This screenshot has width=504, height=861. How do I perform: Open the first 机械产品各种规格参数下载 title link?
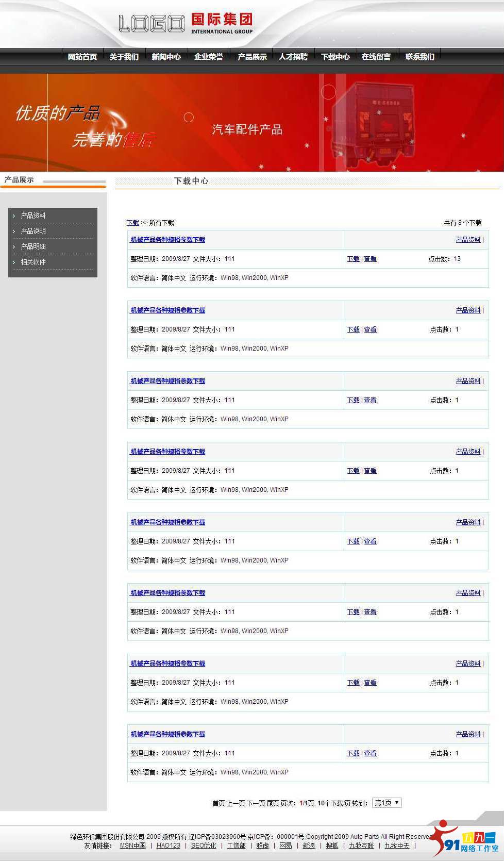click(x=167, y=240)
